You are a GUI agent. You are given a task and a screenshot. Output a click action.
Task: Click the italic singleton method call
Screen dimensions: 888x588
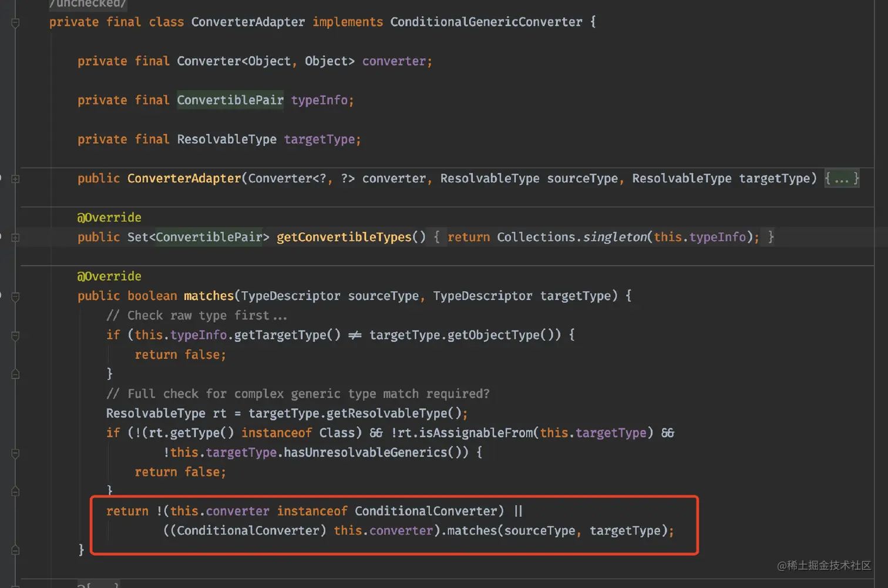tap(615, 237)
